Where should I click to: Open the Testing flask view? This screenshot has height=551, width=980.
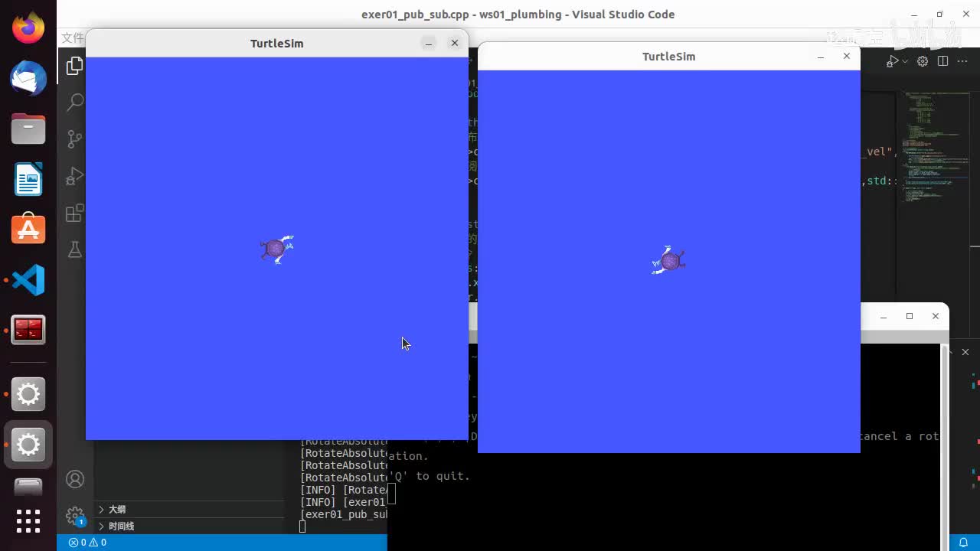[74, 249]
